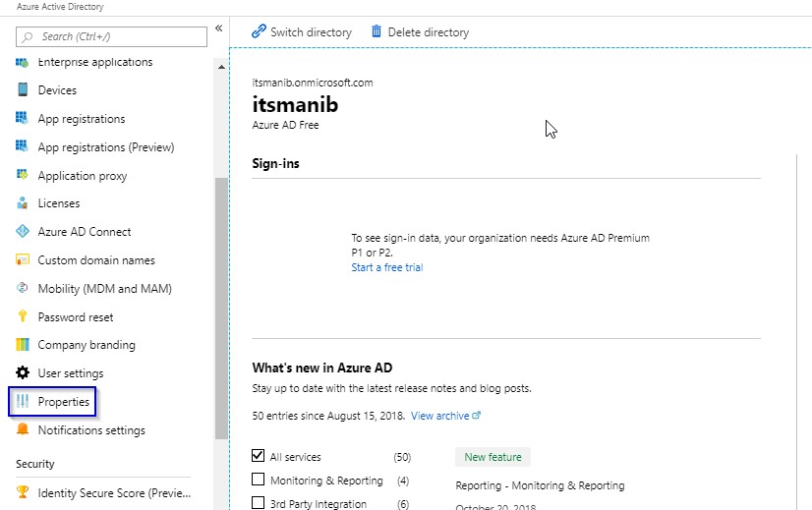This screenshot has height=510, width=812.
Task: Click the User settings gear icon
Action: (23, 372)
